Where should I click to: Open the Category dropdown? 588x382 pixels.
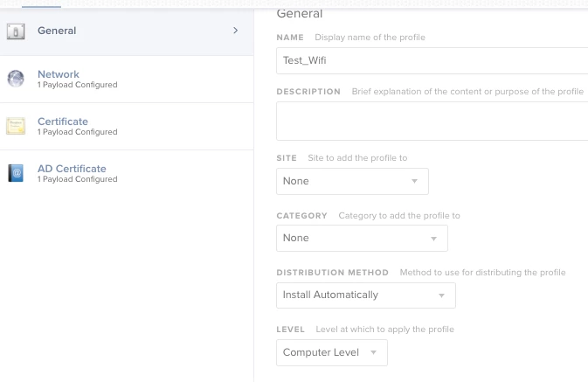(x=362, y=239)
